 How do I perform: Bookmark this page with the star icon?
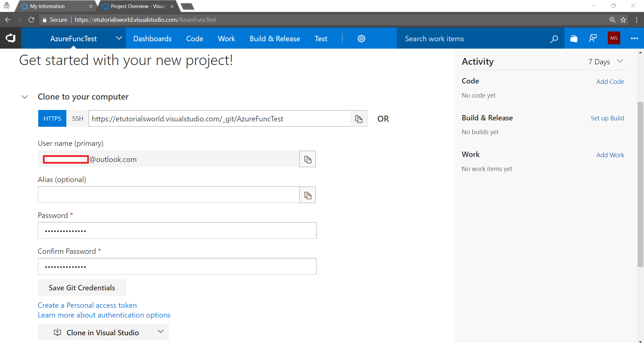tap(623, 20)
